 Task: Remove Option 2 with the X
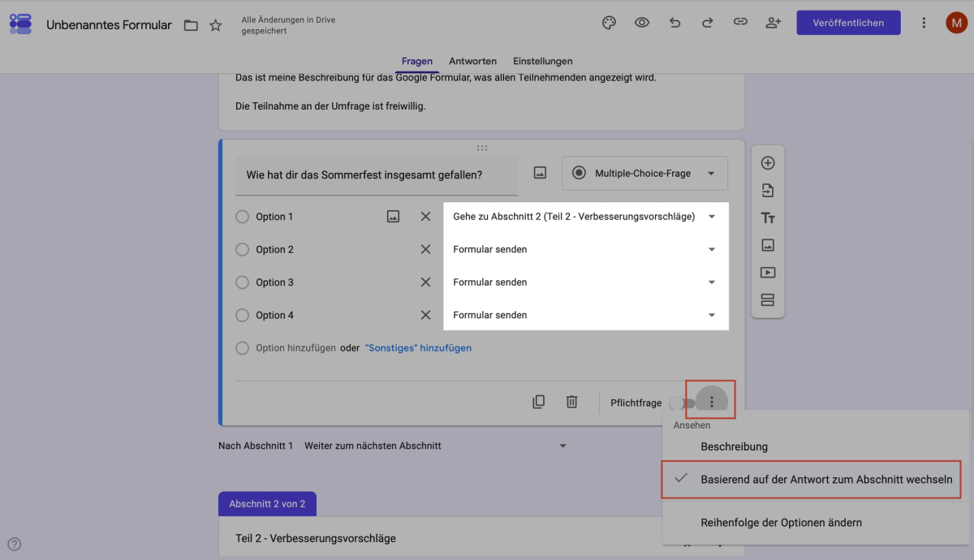(425, 249)
